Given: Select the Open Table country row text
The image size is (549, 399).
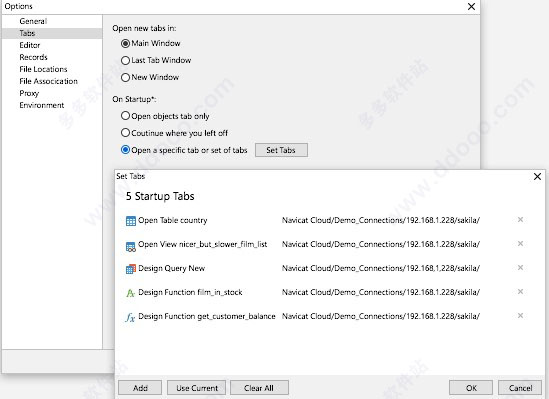Looking at the screenshot, I should coord(173,220).
